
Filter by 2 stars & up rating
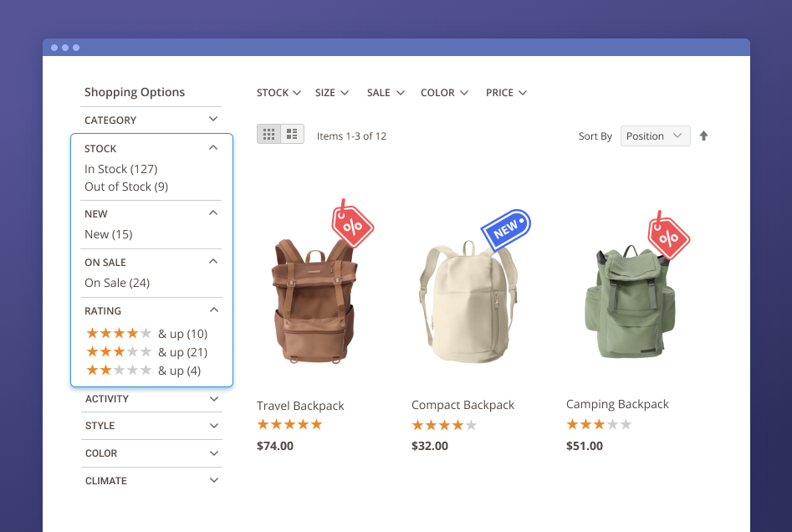point(143,371)
